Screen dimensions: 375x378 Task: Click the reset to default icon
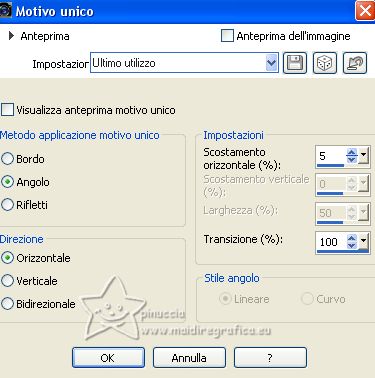point(355,63)
